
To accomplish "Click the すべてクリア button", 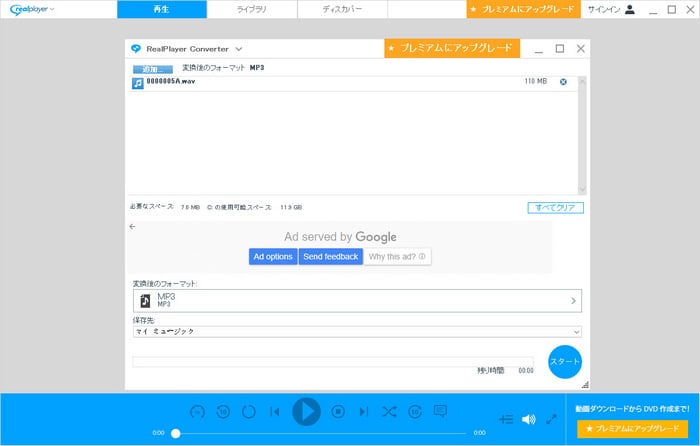I will pos(555,208).
